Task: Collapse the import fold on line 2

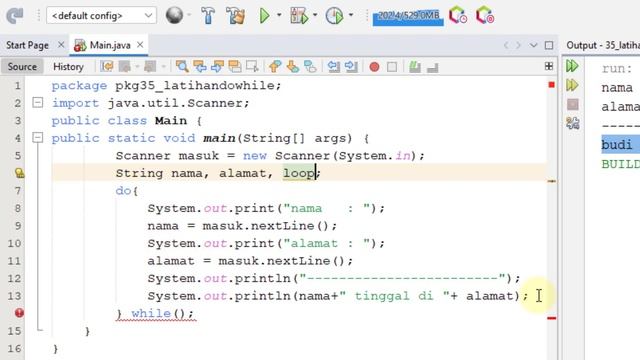Action: point(38,102)
